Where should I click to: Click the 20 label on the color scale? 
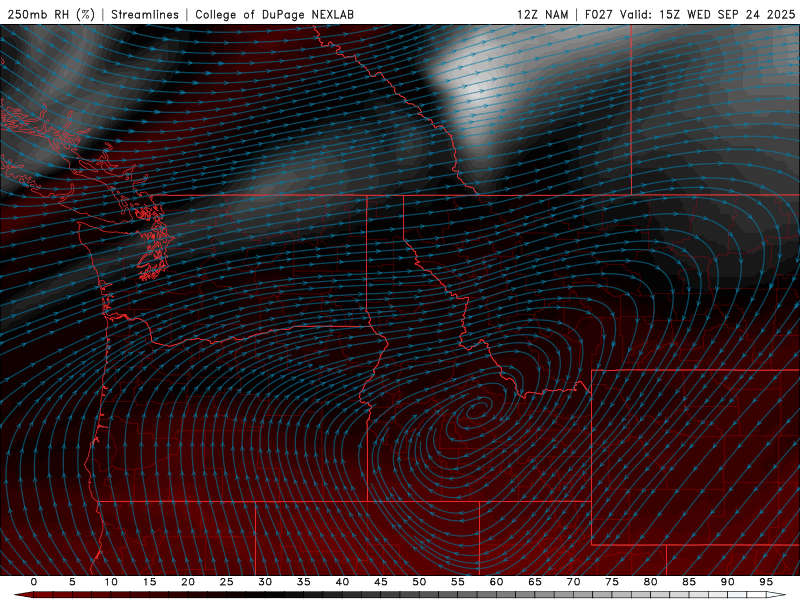pos(188,582)
